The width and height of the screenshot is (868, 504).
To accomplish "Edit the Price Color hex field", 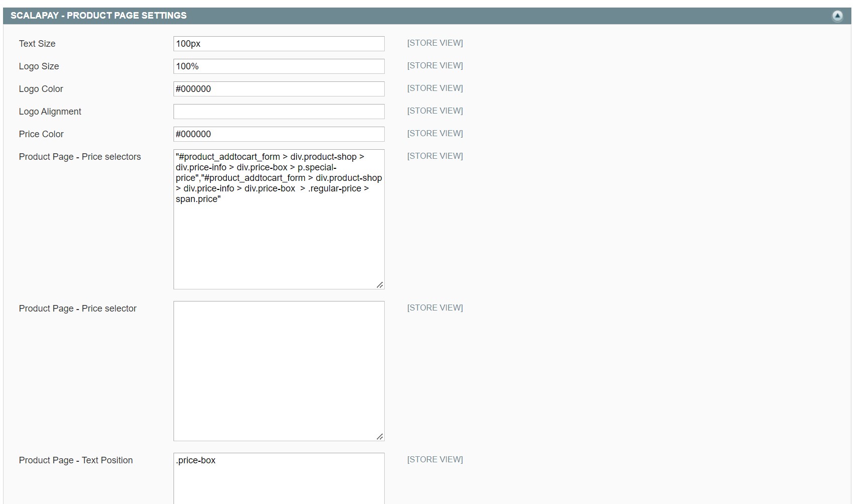I will coord(279,134).
